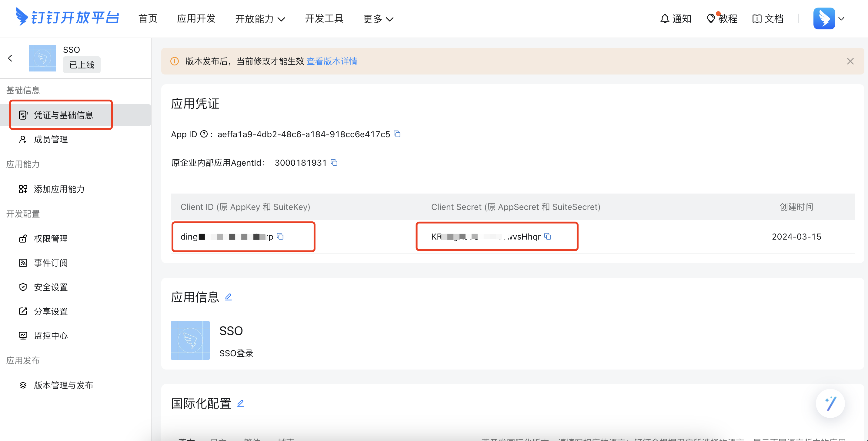868x441 pixels.
Task: Copy the Client ID value
Action: coord(280,236)
